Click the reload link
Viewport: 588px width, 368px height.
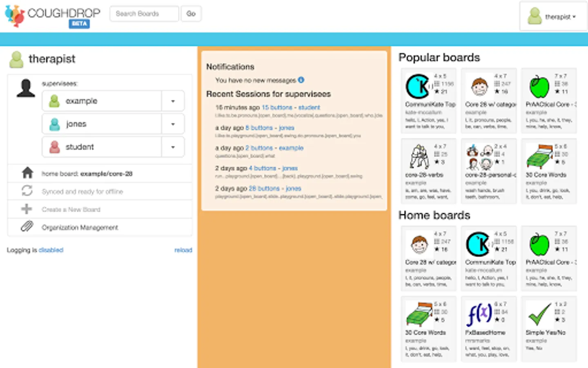point(183,250)
